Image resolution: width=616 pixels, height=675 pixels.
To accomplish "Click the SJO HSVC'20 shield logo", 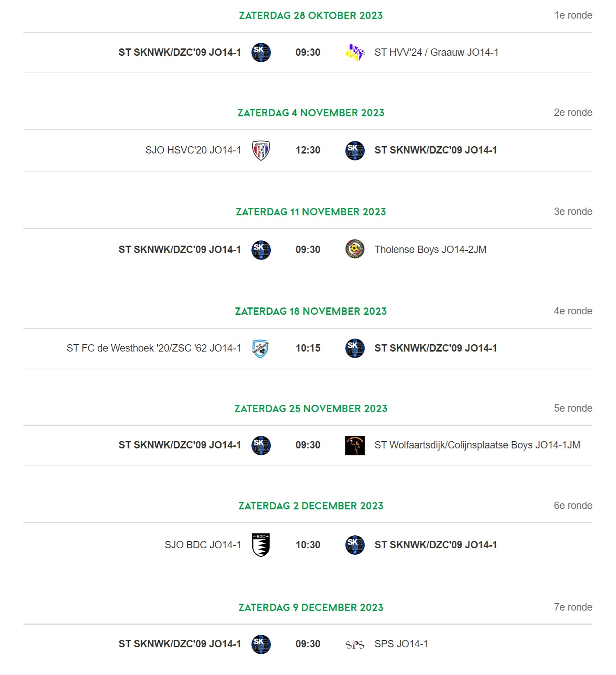I will [261, 150].
